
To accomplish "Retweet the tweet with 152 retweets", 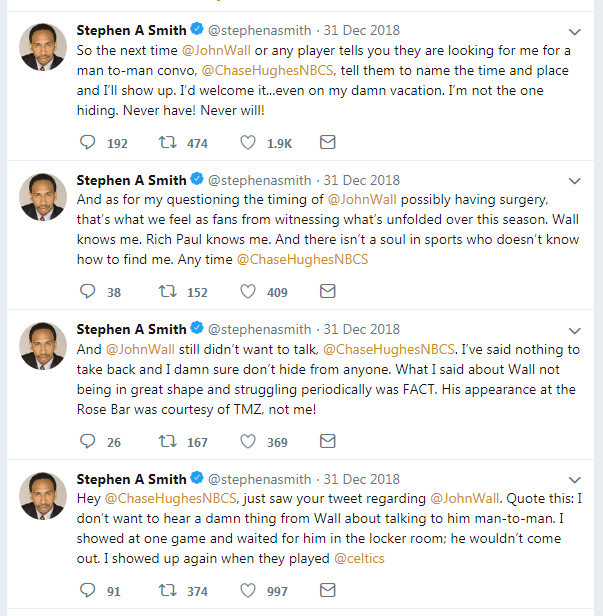I will (169, 292).
